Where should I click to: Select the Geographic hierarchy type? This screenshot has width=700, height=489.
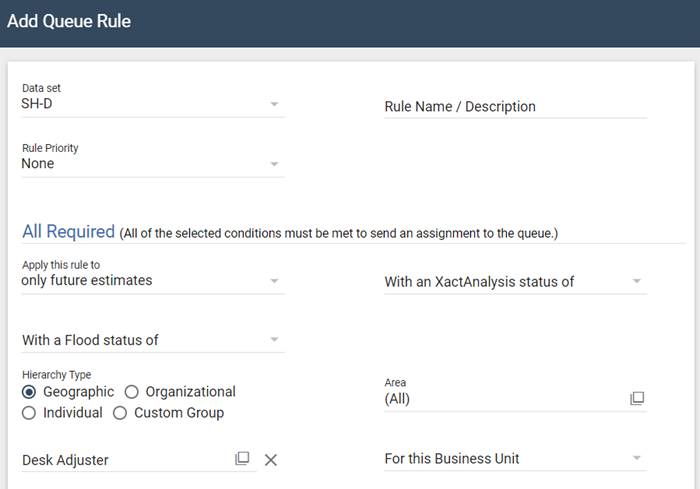coord(29,392)
